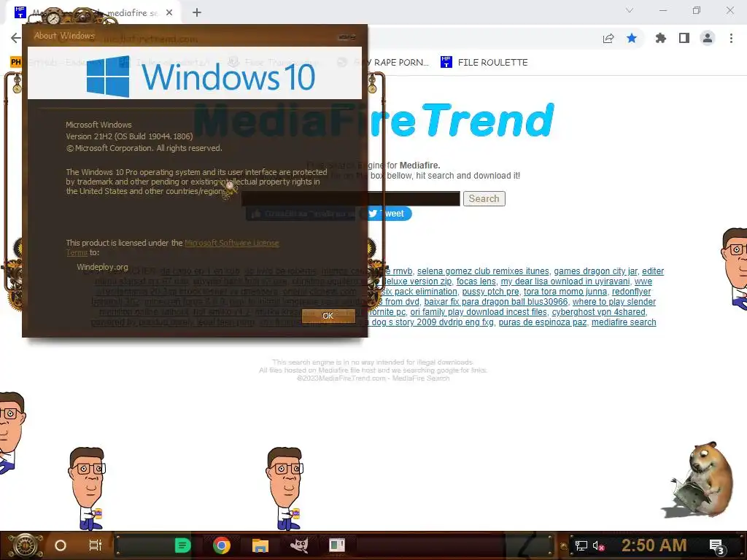Toggle the blue bookmark star
Viewport: 747px width, 560px height.
click(632, 38)
